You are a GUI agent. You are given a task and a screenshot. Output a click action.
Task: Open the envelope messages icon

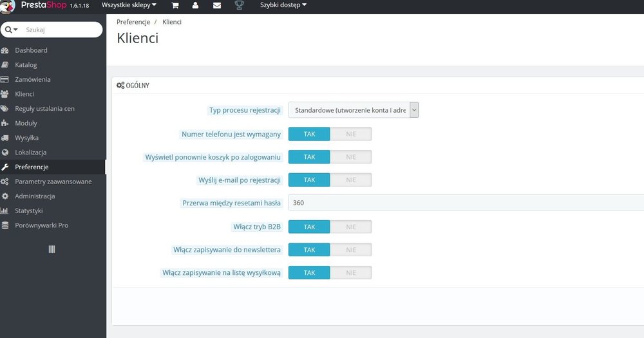click(x=217, y=5)
